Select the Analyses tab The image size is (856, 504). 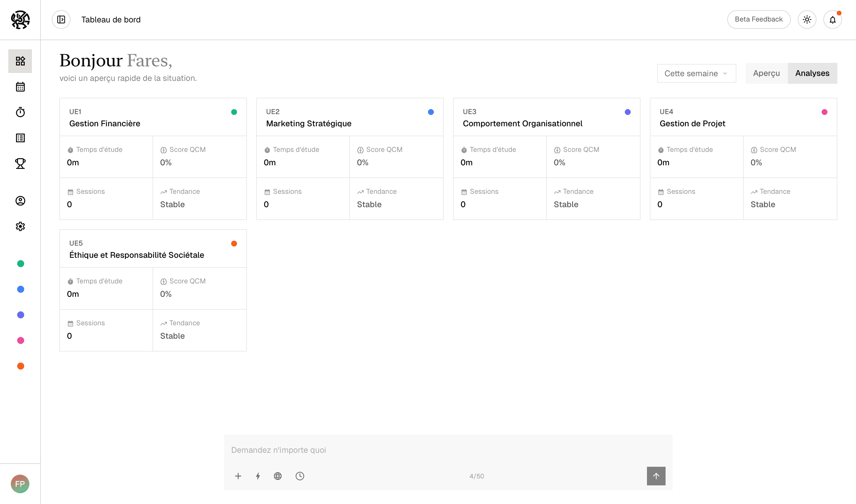(x=812, y=73)
